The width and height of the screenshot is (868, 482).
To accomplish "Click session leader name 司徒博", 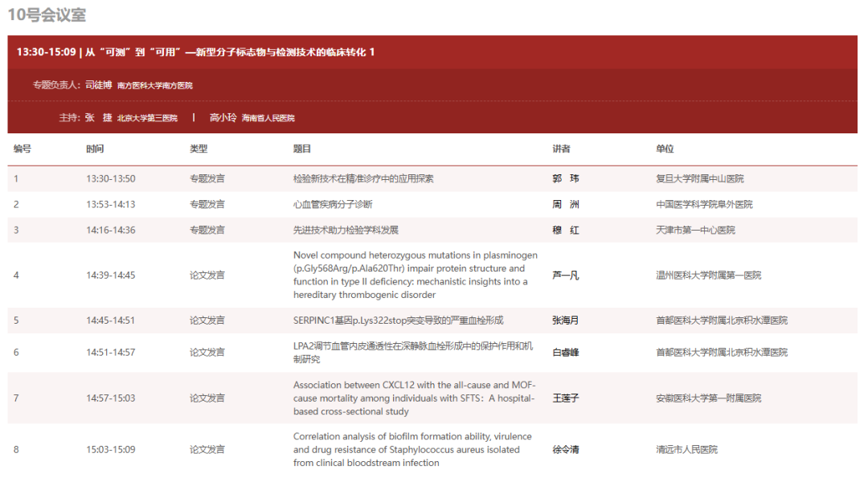I will coord(99,84).
